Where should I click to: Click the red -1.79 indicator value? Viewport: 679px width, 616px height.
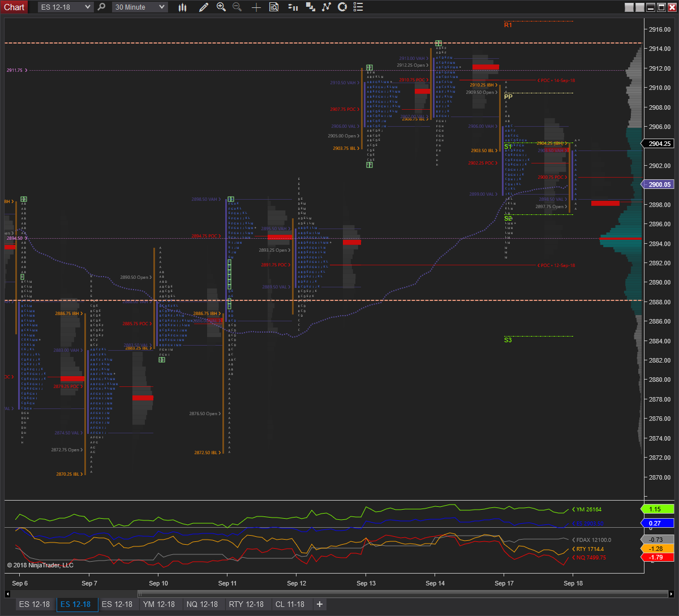[x=657, y=558]
